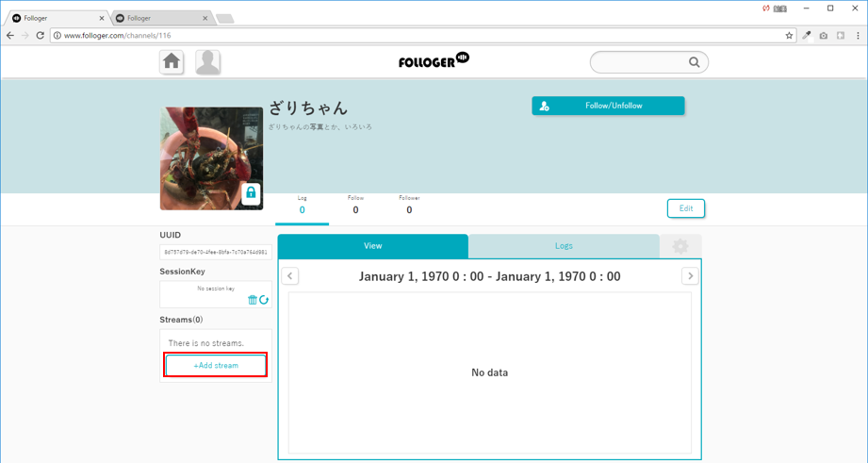The width and height of the screenshot is (868, 463).
Task: Open the Chrome three-dot menu
Action: [x=858, y=36]
